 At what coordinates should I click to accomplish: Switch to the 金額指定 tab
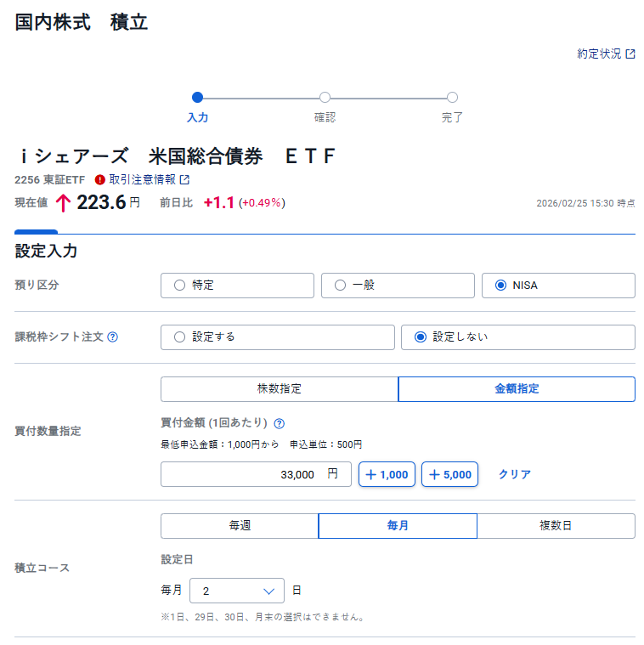pyautogui.click(x=517, y=389)
